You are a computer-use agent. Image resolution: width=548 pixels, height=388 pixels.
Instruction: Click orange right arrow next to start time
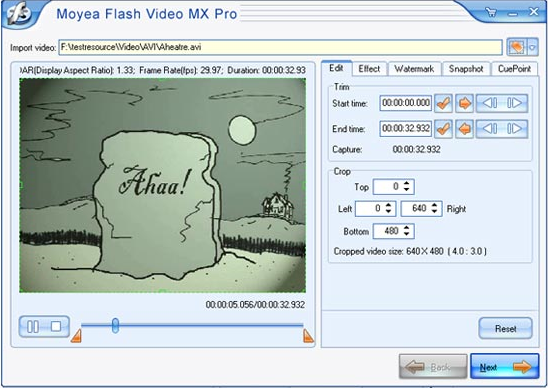point(464,103)
